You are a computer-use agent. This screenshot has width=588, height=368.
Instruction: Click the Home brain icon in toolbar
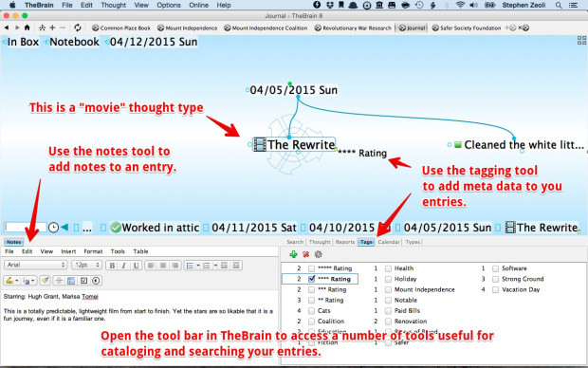[x=27, y=28]
